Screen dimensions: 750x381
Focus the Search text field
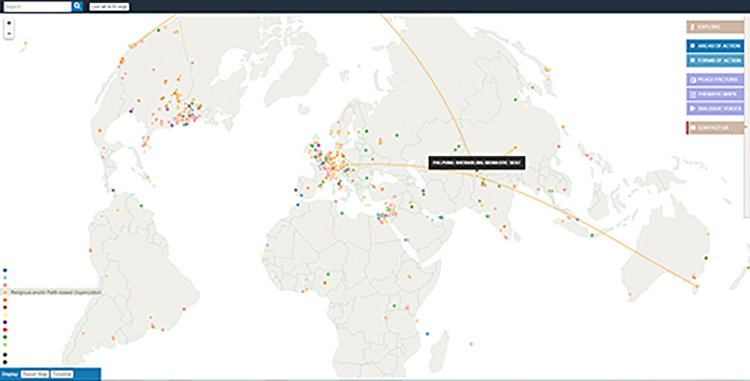[37, 7]
